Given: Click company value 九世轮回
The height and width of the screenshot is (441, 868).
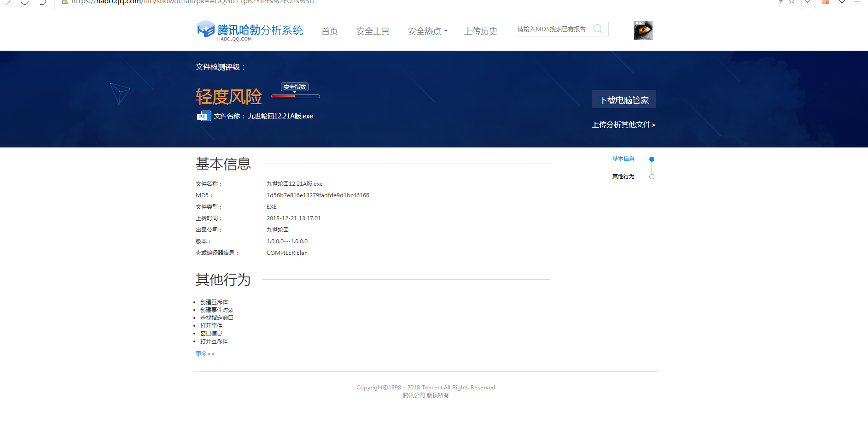Looking at the screenshot, I should coord(278,230).
